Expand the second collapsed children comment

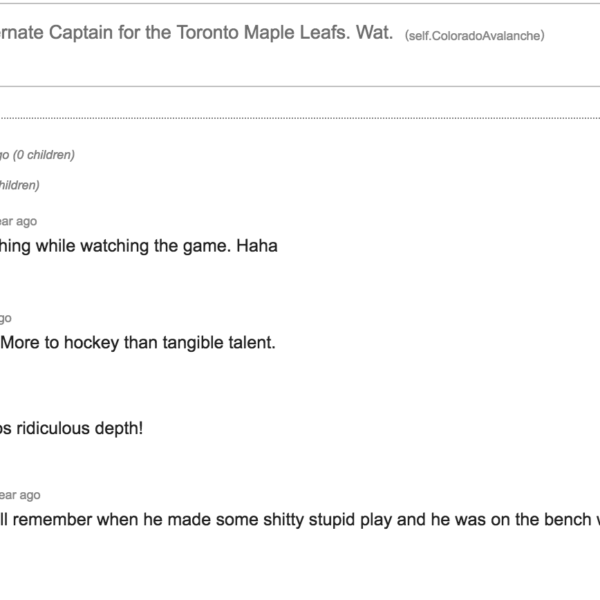click(x=20, y=185)
